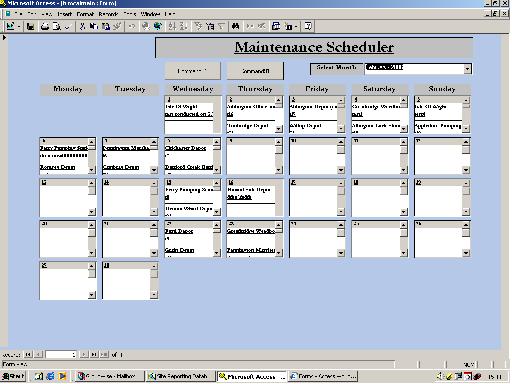Click the Print Preview toolbar icon
Image resolution: width=512 pixels, height=384 pixels.
pyautogui.click(x=57, y=26)
